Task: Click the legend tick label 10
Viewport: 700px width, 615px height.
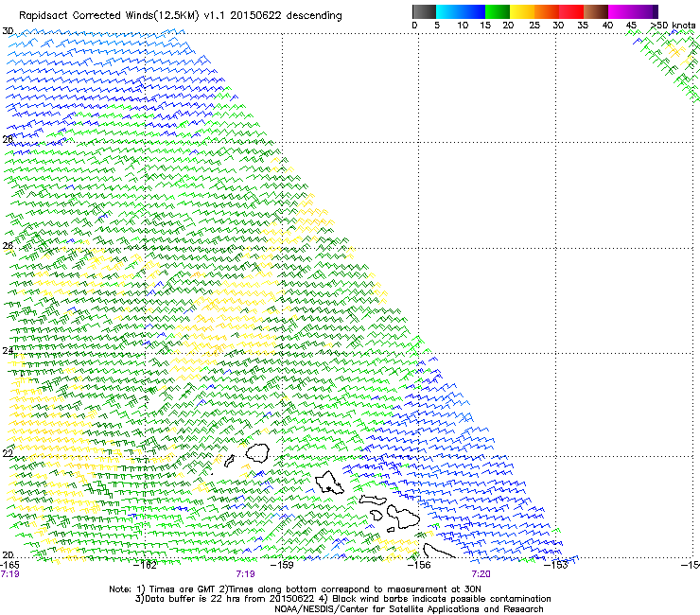Action: [463, 26]
